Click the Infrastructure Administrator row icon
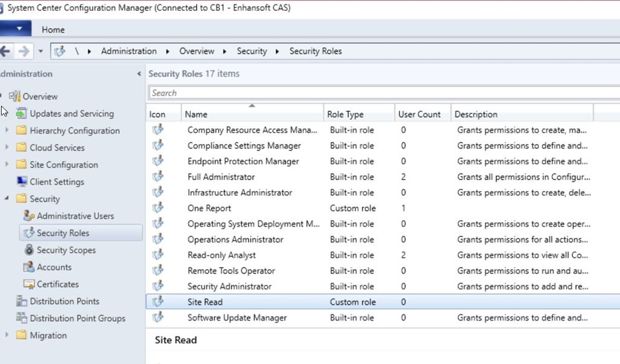Image resolution: width=620 pixels, height=364 pixels. click(x=158, y=192)
